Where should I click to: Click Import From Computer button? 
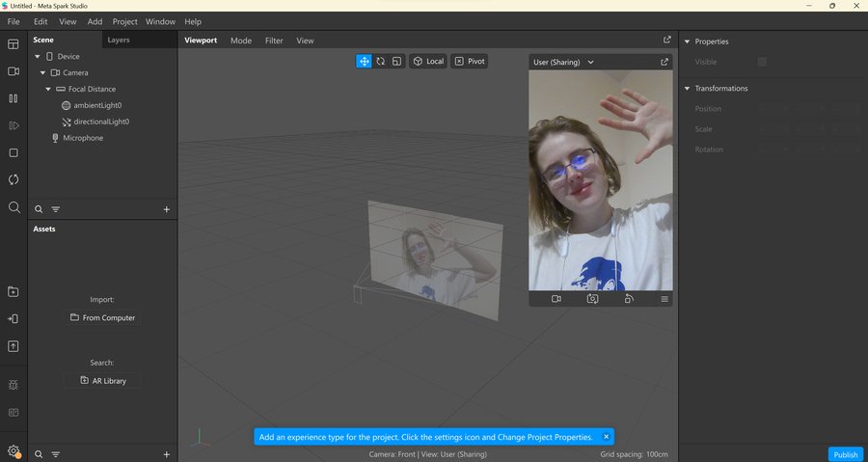(x=102, y=317)
